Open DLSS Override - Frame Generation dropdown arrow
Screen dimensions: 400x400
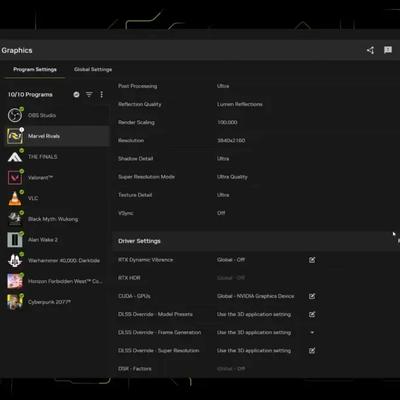click(x=312, y=332)
